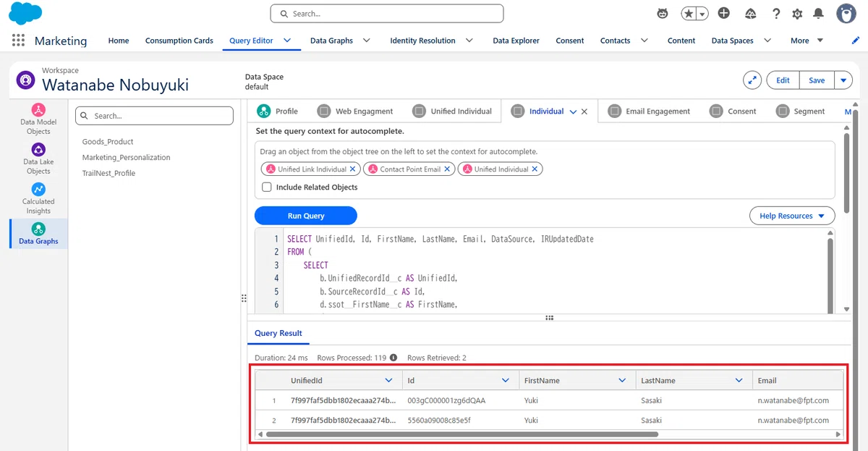Open the Save button dropdown arrow
This screenshot has height=451, width=868.
843,80
